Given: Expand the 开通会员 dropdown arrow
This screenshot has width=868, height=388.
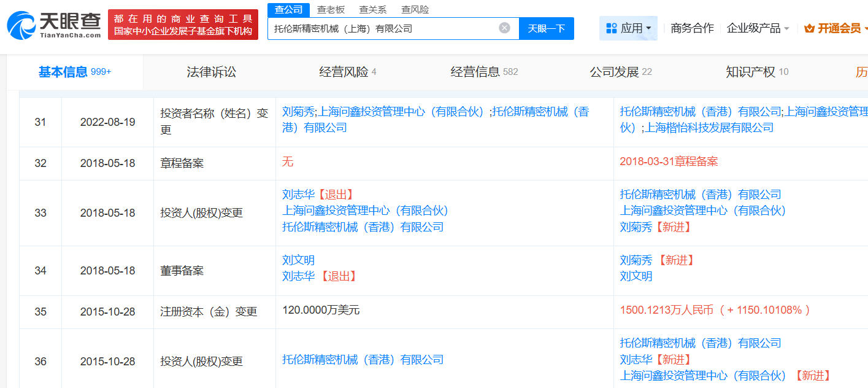Looking at the screenshot, I should click(x=865, y=28).
